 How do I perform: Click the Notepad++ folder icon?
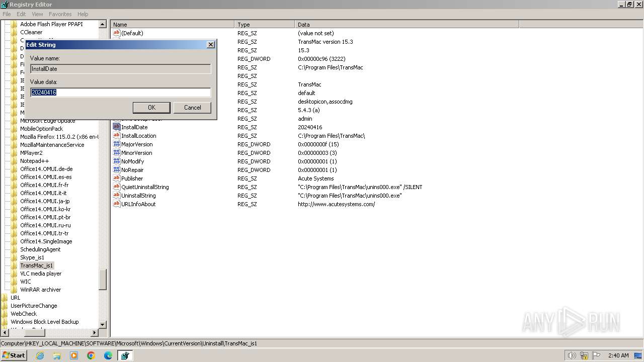pos(14,161)
